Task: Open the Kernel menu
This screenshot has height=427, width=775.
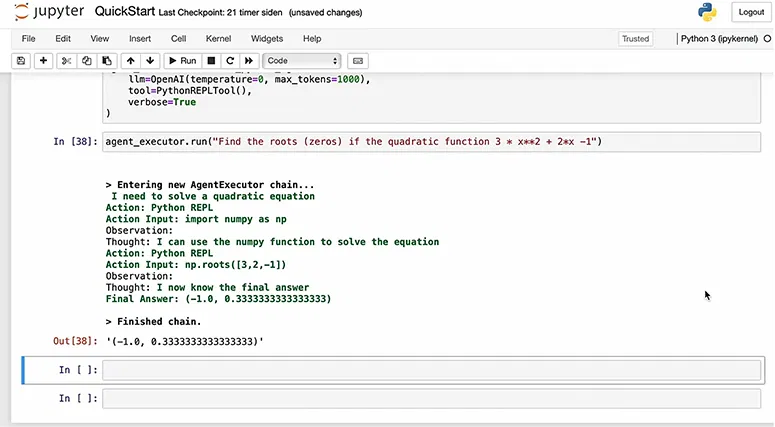Action: pos(218,38)
